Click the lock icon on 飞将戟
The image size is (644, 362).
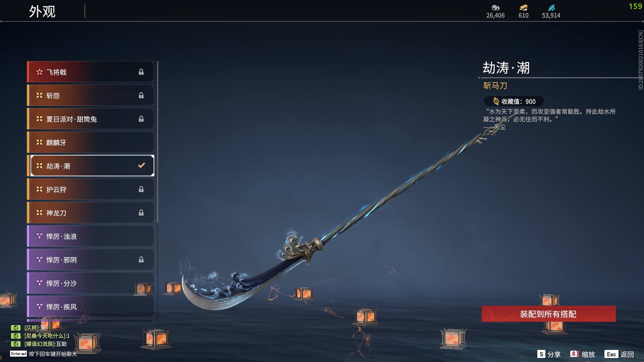click(x=141, y=72)
